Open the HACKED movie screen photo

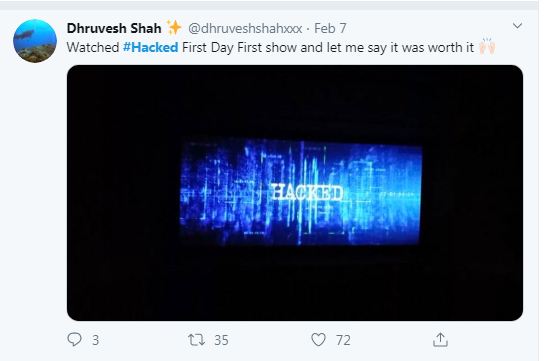(295, 193)
